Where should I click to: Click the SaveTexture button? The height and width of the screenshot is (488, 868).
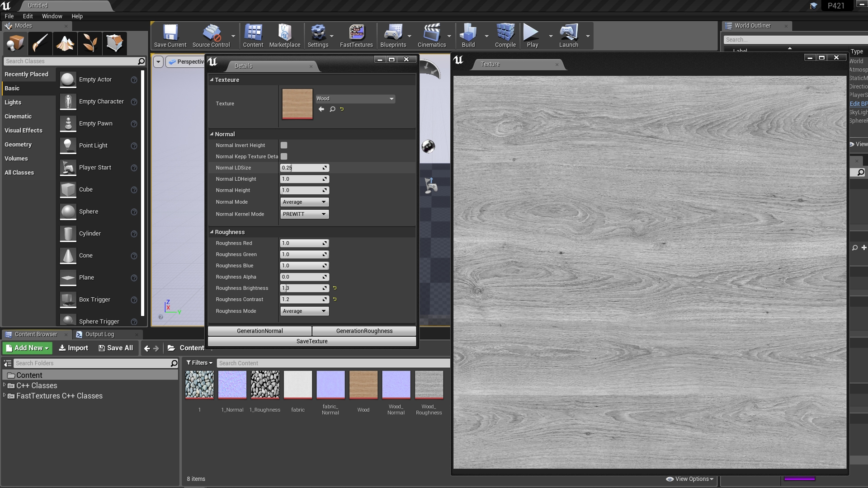tap(311, 341)
